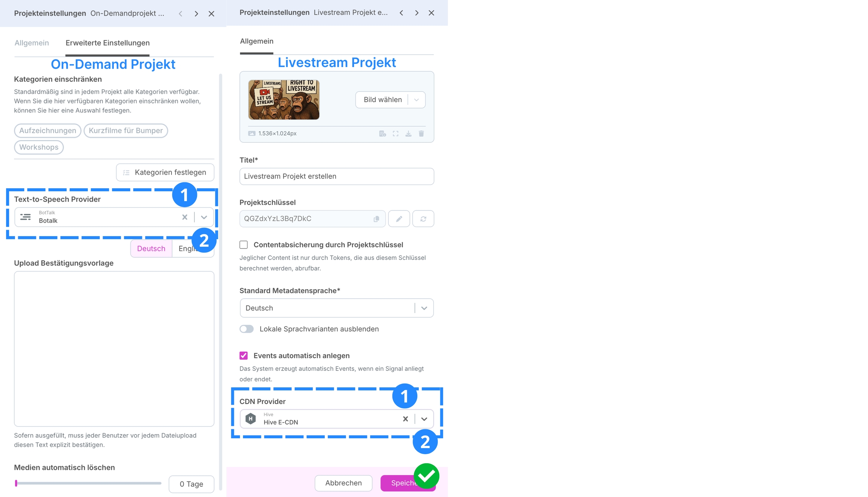The height and width of the screenshot is (497, 868).
Task: Enable Contentabsicherung durch Projektschlüssel checkbox
Action: 244,245
